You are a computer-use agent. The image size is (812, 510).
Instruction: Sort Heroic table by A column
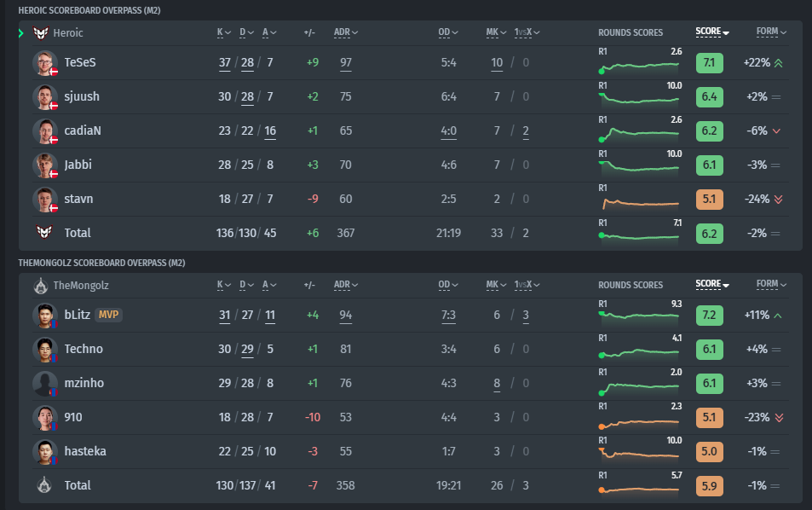[269, 32]
